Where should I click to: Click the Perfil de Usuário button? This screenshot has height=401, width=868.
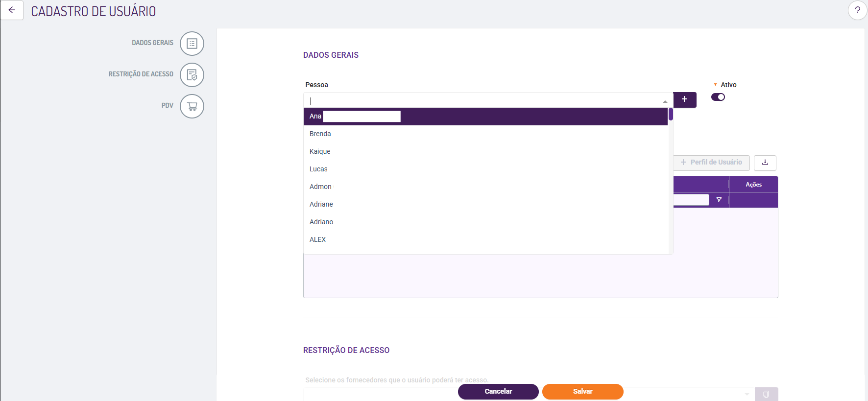[x=711, y=163]
